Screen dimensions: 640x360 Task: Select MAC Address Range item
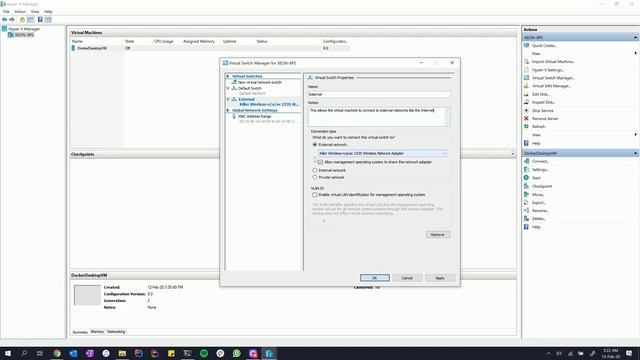coord(255,116)
